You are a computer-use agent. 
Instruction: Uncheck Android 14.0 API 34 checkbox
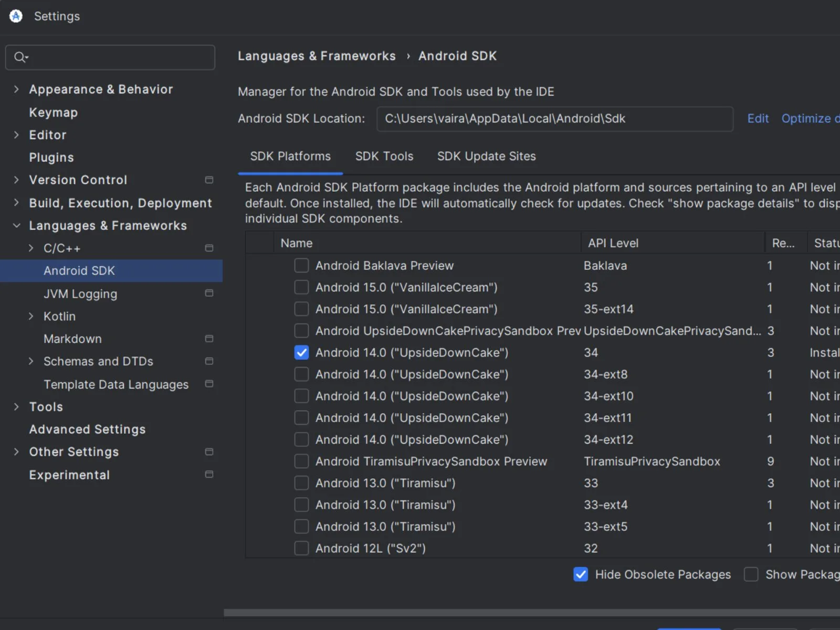pyautogui.click(x=301, y=353)
